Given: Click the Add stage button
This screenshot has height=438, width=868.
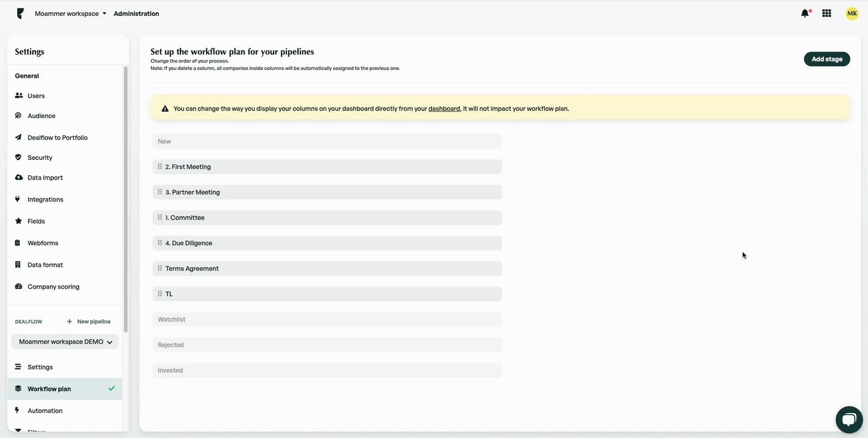Looking at the screenshot, I should point(827,59).
